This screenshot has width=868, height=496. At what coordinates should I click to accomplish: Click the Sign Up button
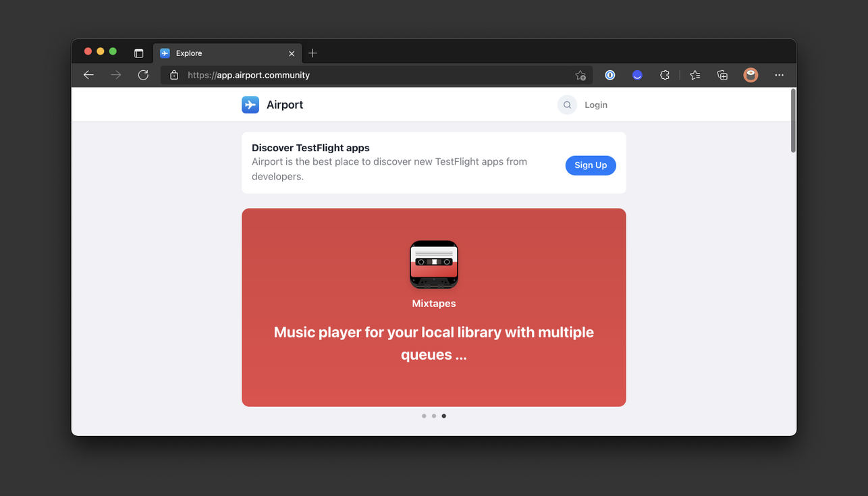pos(591,165)
